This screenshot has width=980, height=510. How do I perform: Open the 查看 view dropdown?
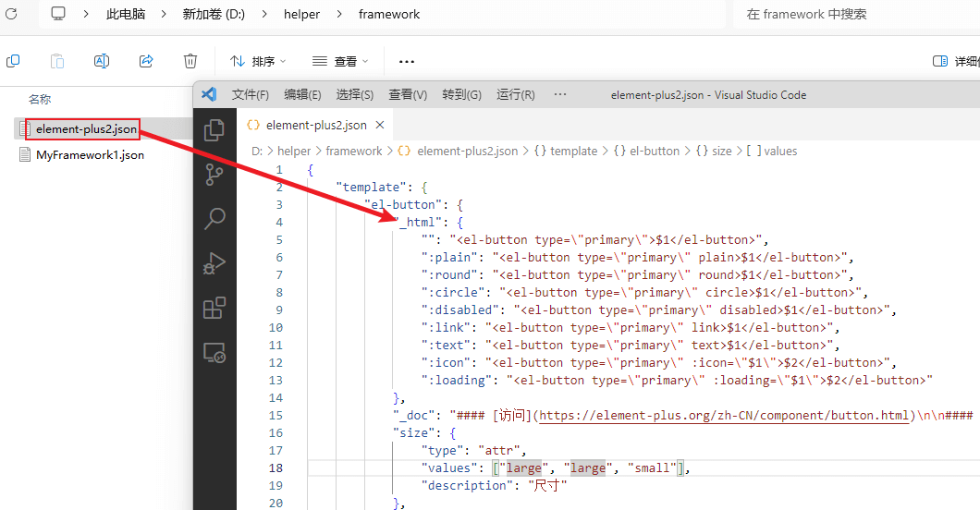pos(340,61)
